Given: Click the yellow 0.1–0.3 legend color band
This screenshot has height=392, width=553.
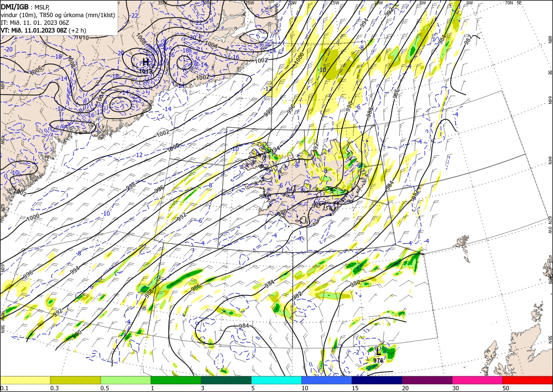Looking at the screenshot, I should (25, 380).
